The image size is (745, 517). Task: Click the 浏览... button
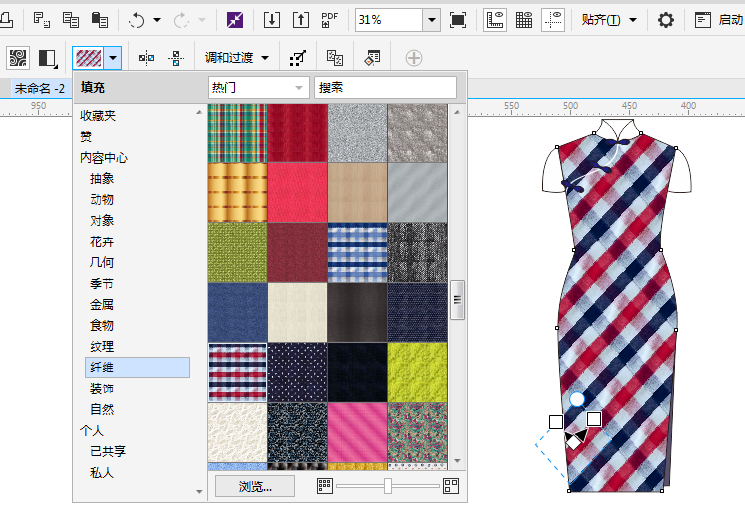tap(255, 486)
